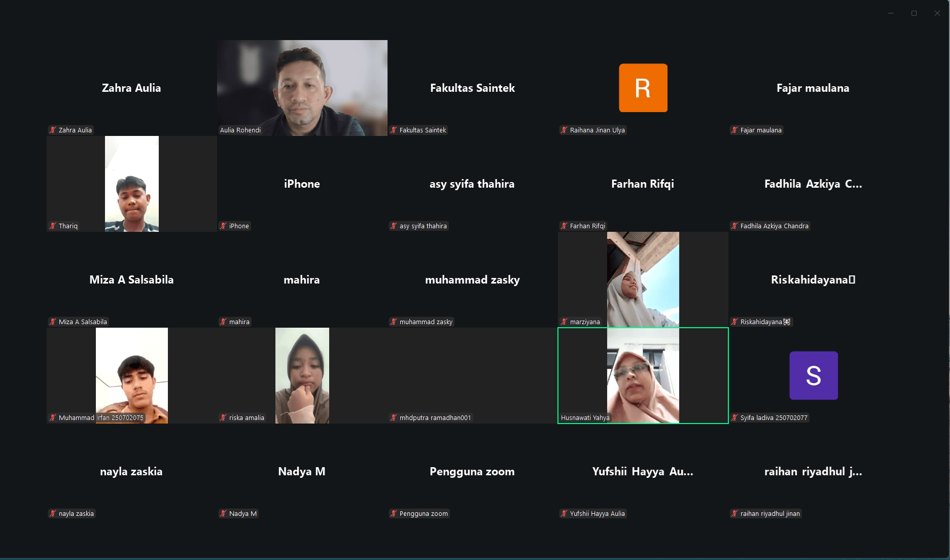Click the mhdputra ramadhan001 name label
The width and height of the screenshot is (950, 560).
[435, 418]
